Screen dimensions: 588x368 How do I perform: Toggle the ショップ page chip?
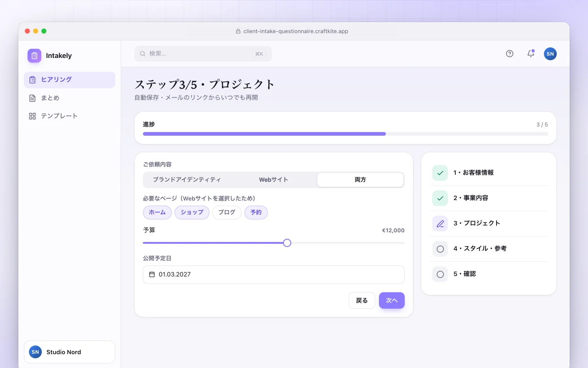click(x=192, y=213)
